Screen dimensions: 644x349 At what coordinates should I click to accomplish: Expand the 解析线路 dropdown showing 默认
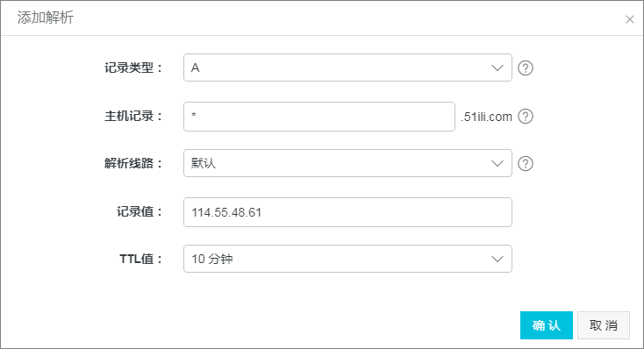tap(347, 163)
